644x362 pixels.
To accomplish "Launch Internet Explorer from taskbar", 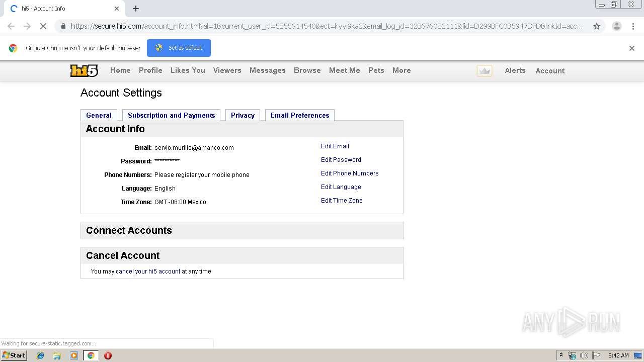I will (40, 355).
